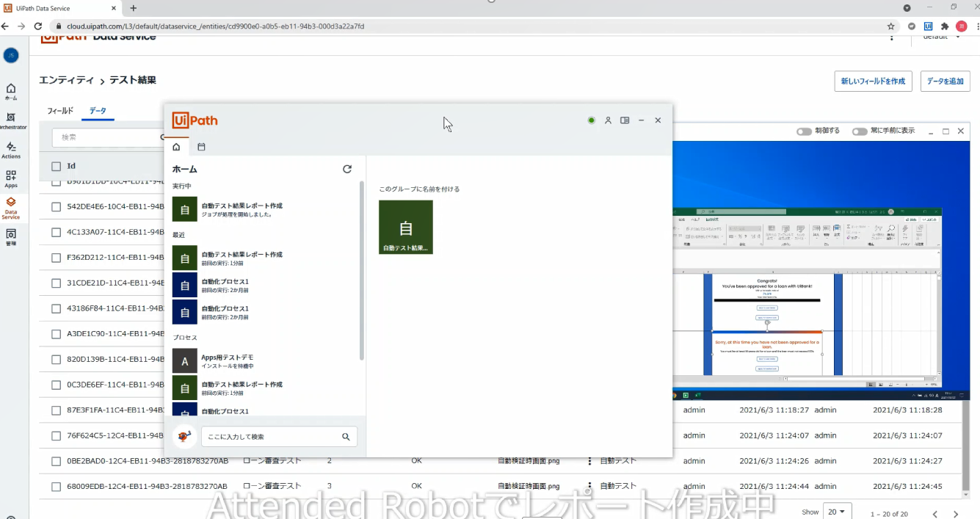Image resolution: width=980 pixels, height=519 pixels.
Task: Open Orchestrator from the left sidebar
Action: pos(11,120)
